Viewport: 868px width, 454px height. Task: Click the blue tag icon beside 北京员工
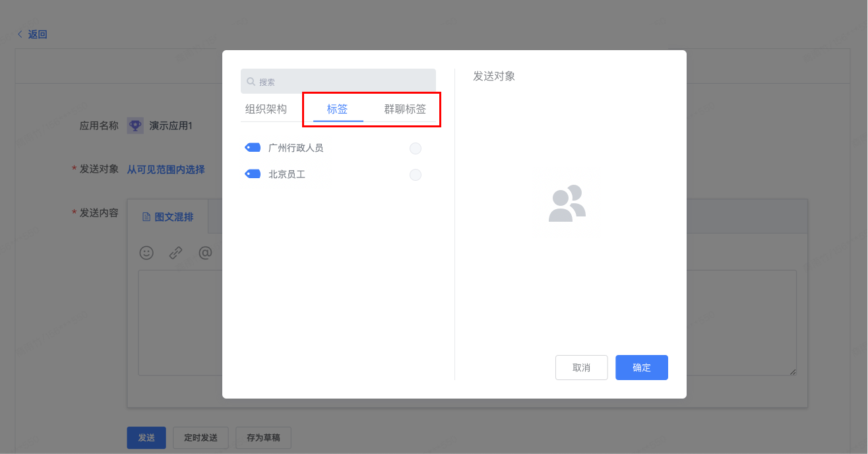[252, 174]
